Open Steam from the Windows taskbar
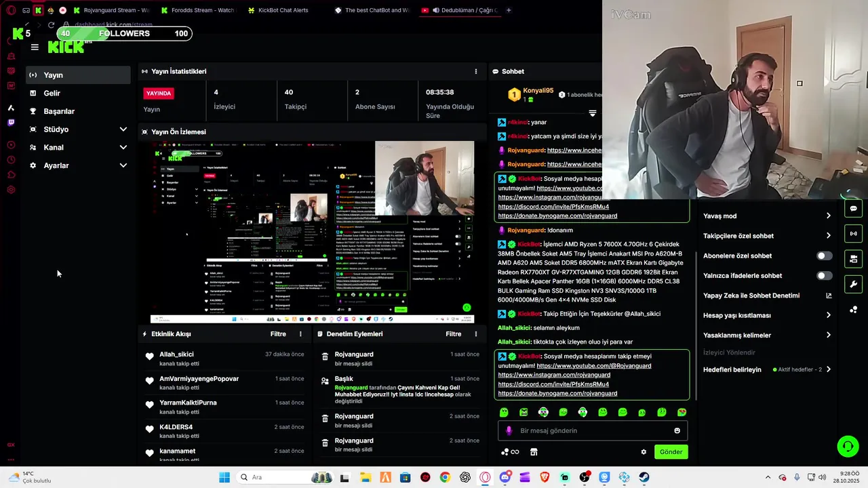Image resolution: width=868 pixels, height=488 pixels. (x=644, y=477)
